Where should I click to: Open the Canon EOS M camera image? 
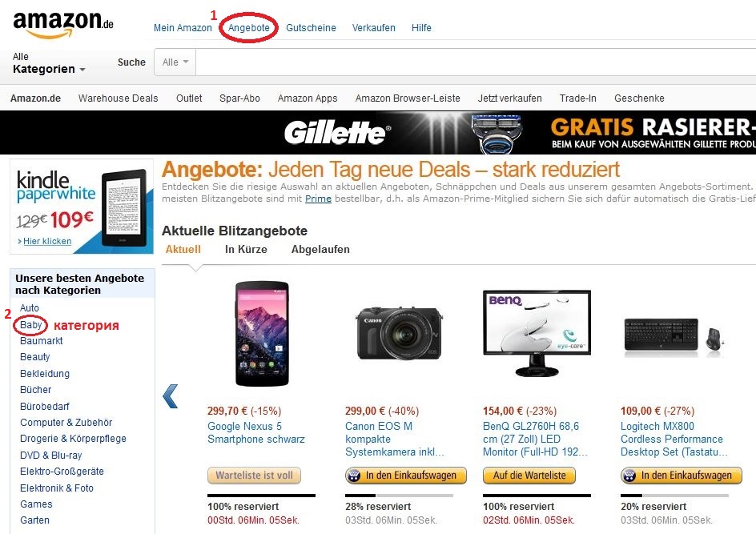tap(399, 334)
